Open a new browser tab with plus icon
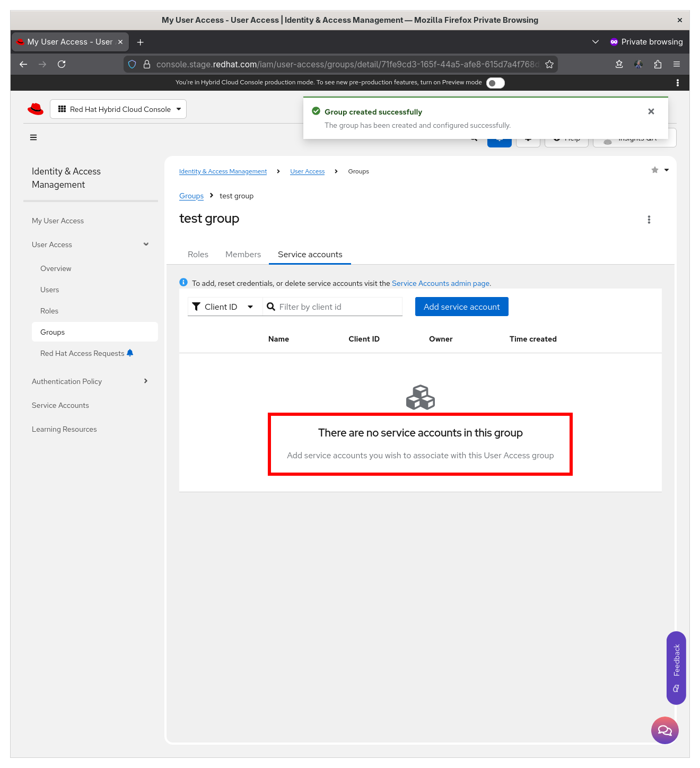 tap(141, 42)
